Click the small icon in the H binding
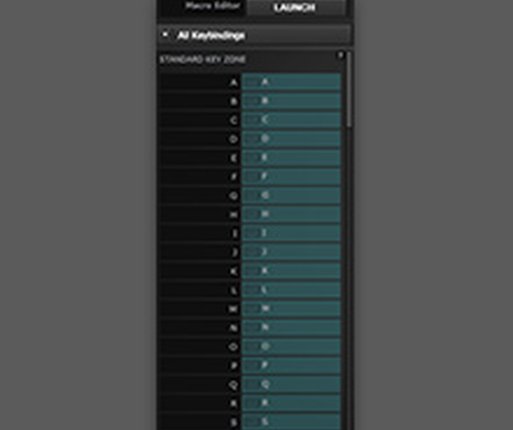Screen dimensions: 513x430 coord(252,214)
